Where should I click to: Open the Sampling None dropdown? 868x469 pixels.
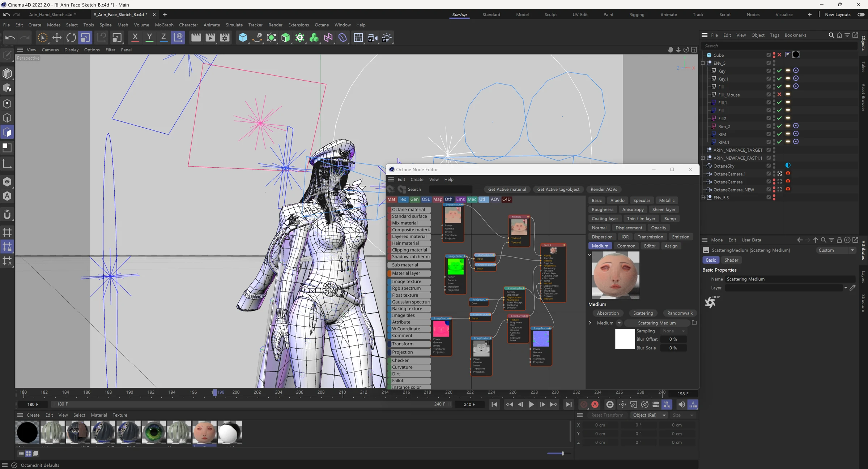(673, 331)
